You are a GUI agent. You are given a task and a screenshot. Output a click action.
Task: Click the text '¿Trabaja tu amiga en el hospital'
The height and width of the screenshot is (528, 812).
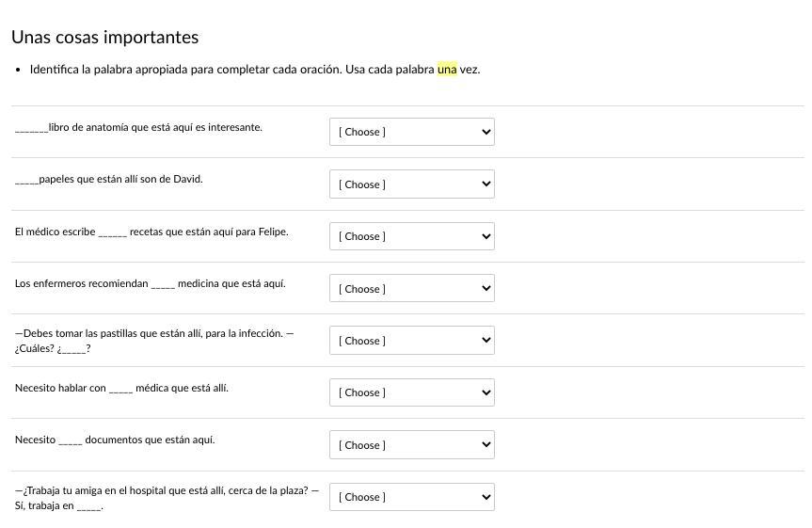[x=167, y=490]
